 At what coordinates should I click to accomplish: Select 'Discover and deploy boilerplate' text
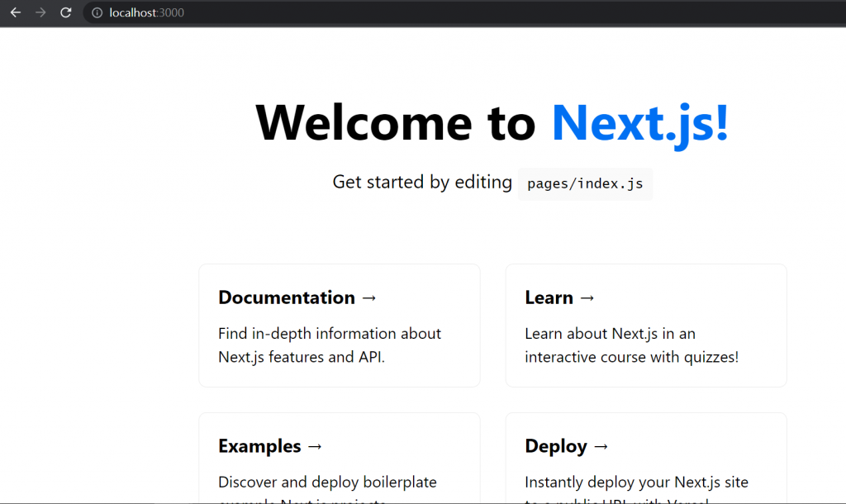click(x=327, y=482)
